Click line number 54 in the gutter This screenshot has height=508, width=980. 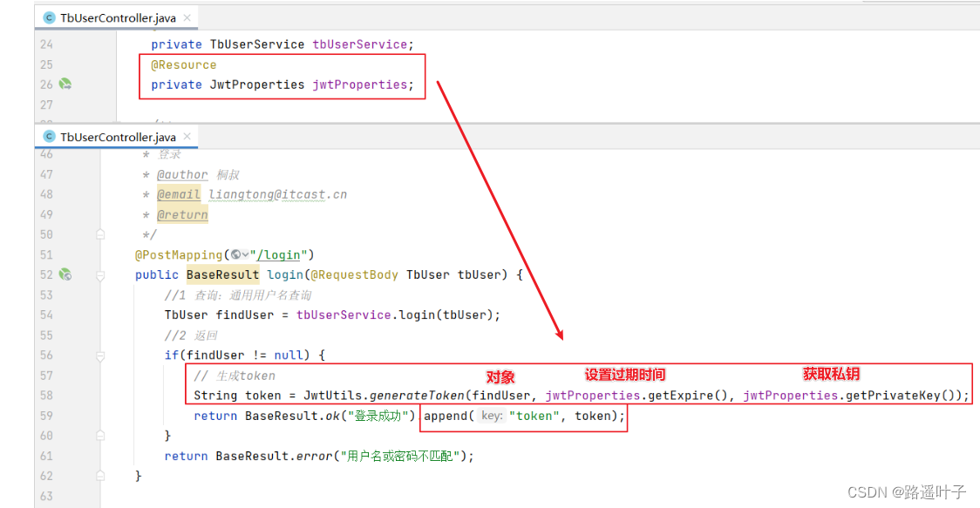point(45,315)
